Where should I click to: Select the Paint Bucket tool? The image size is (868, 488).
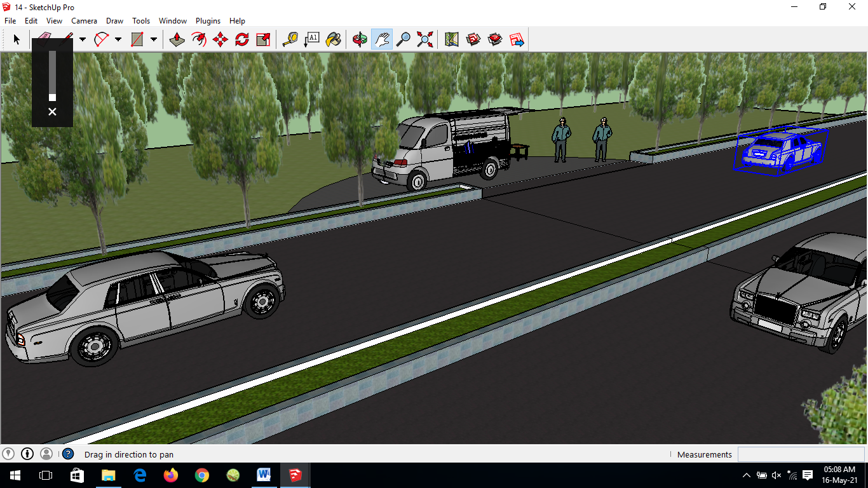pos(333,39)
